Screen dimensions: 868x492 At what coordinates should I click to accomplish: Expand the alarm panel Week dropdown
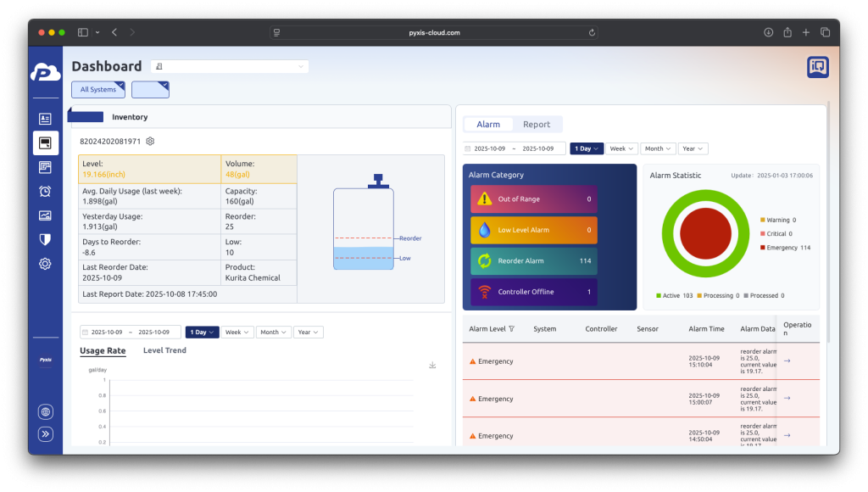click(620, 148)
